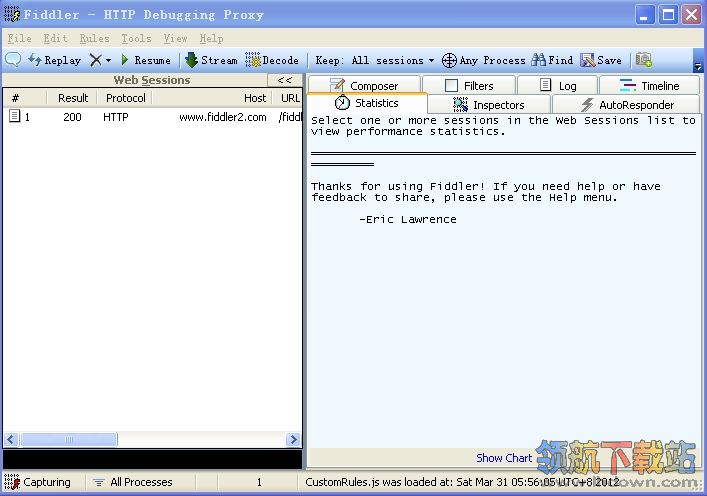Click result 200 in session row
The width and height of the screenshot is (707, 496).
coord(72,117)
